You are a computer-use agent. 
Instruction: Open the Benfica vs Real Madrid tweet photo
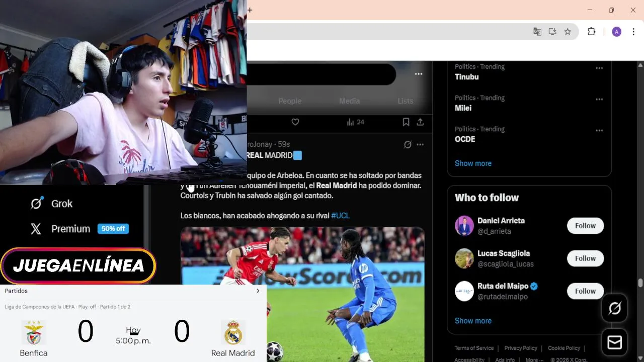[x=302, y=294]
